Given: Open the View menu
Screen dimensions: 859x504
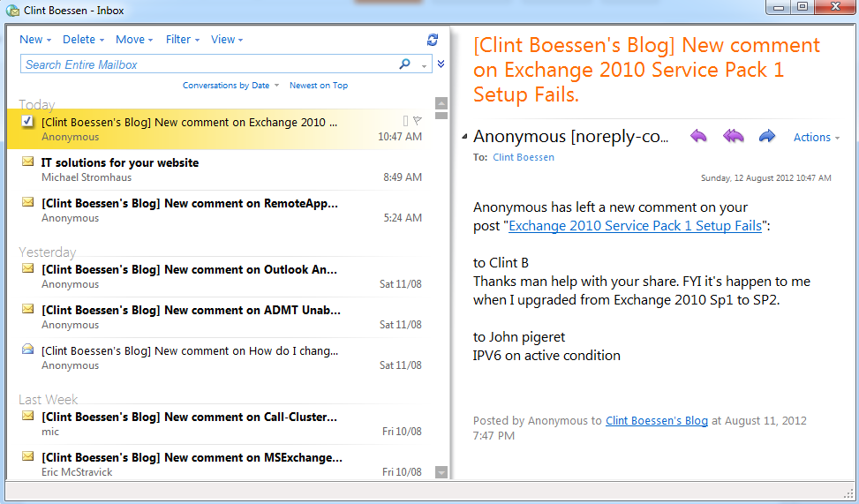Looking at the screenshot, I should pos(228,40).
